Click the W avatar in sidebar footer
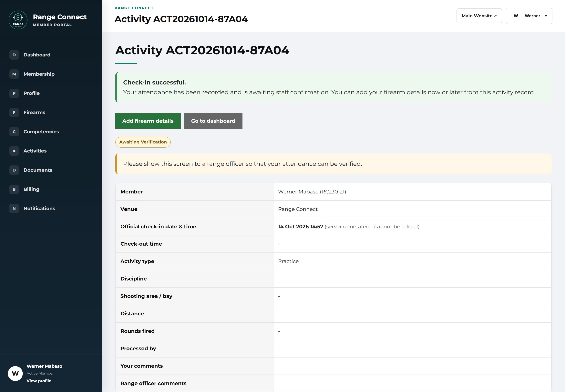Image resolution: width=565 pixels, height=392 pixels. [x=15, y=373]
